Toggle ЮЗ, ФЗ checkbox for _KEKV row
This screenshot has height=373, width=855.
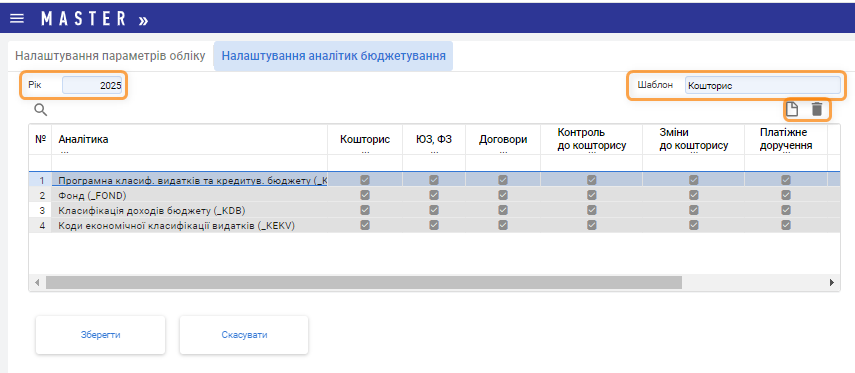point(433,225)
